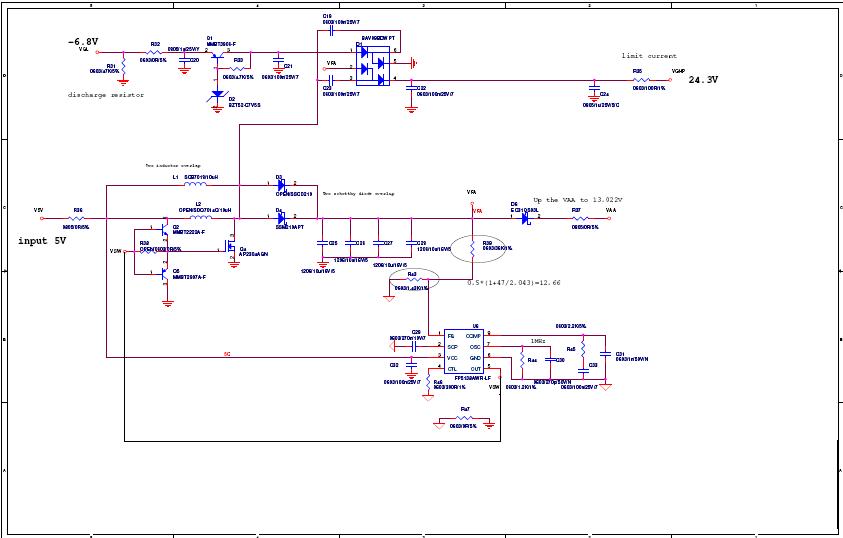Select inductor L1 symbol
Image resolution: width=843 pixels, height=538 pixels.
pos(196,185)
